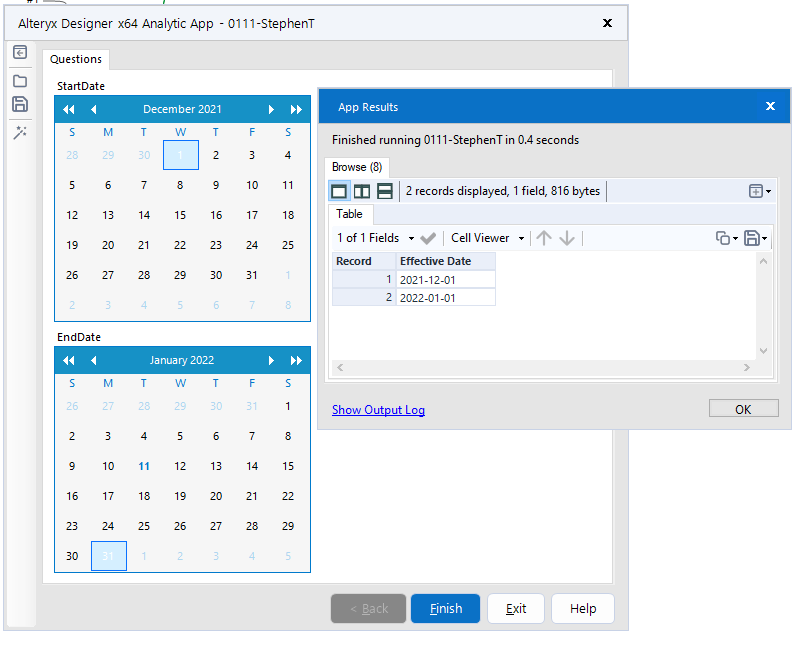The image size is (795, 645).
Task: Switch results to single-pane view
Action: click(339, 191)
